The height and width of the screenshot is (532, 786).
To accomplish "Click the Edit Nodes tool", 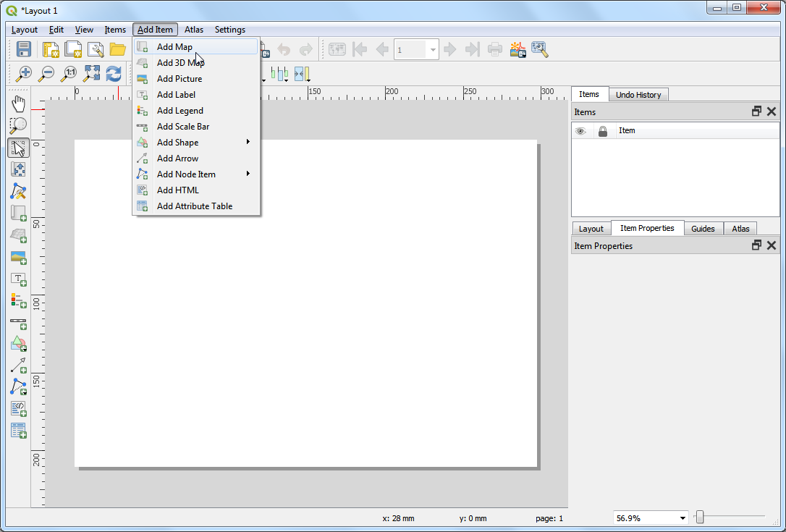I will pyautogui.click(x=19, y=191).
